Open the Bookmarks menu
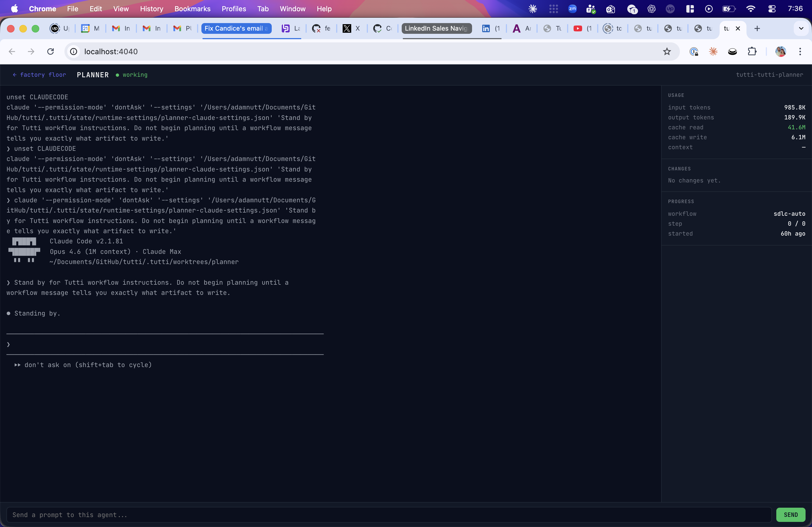Image resolution: width=812 pixels, height=527 pixels. 193,9
